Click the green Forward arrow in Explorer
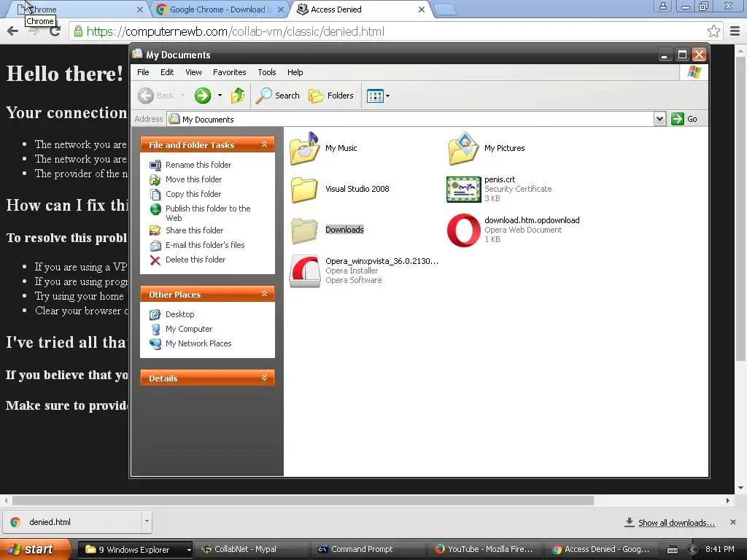The width and height of the screenshot is (747, 560). coord(203,96)
